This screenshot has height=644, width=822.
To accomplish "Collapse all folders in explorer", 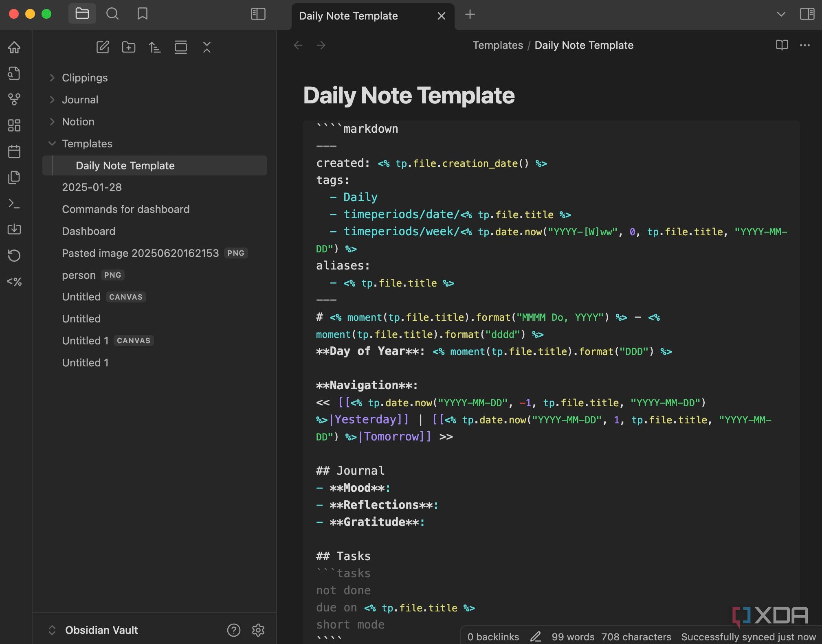I will pyautogui.click(x=207, y=47).
